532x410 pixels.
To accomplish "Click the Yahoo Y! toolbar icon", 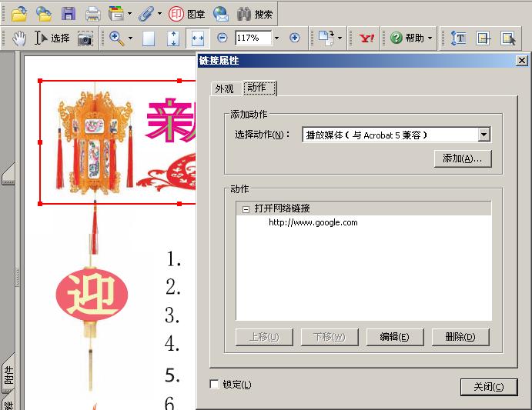I will point(366,38).
